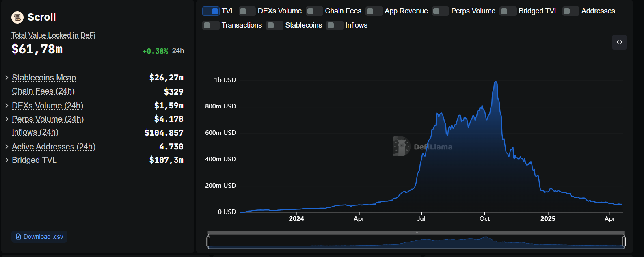Click the 200m USD y-axis label
Screen dimensions: 644x257
(x=220, y=185)
